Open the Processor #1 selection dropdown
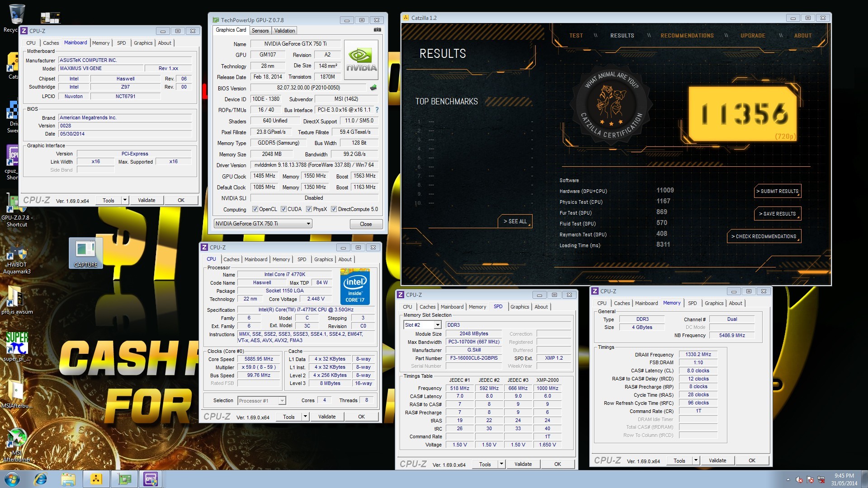The height and width of the screenshot is (488, 868). click(x=262, y=401)
